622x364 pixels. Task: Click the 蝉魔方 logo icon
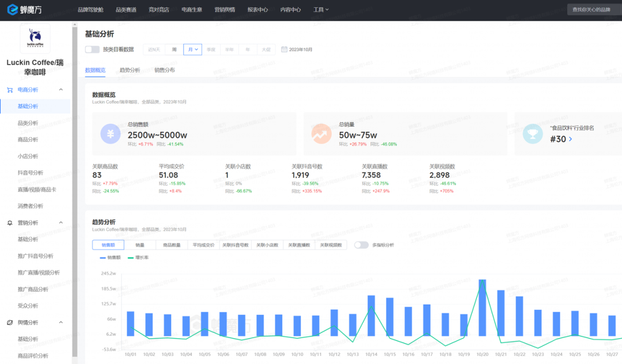(x=13, y=10)
